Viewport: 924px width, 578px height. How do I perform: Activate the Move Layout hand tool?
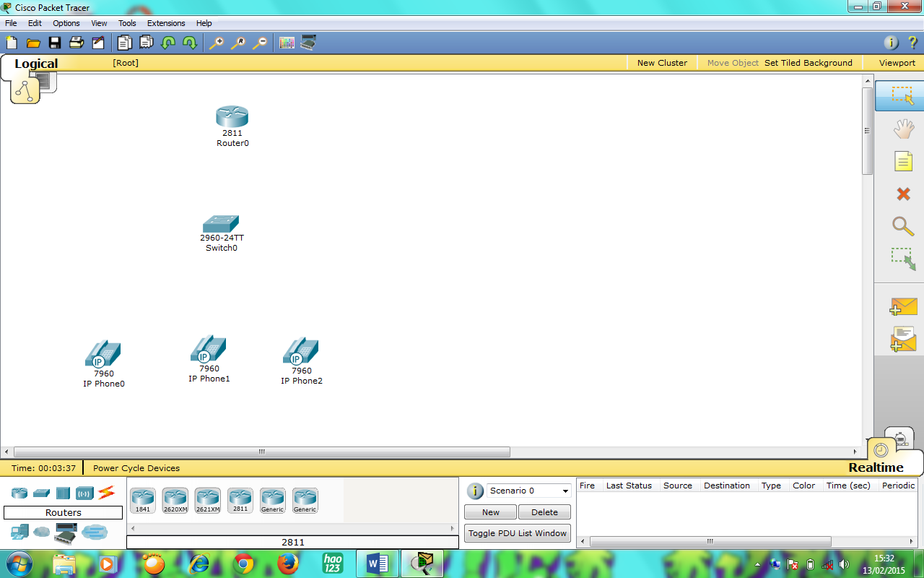click(903, 129)
